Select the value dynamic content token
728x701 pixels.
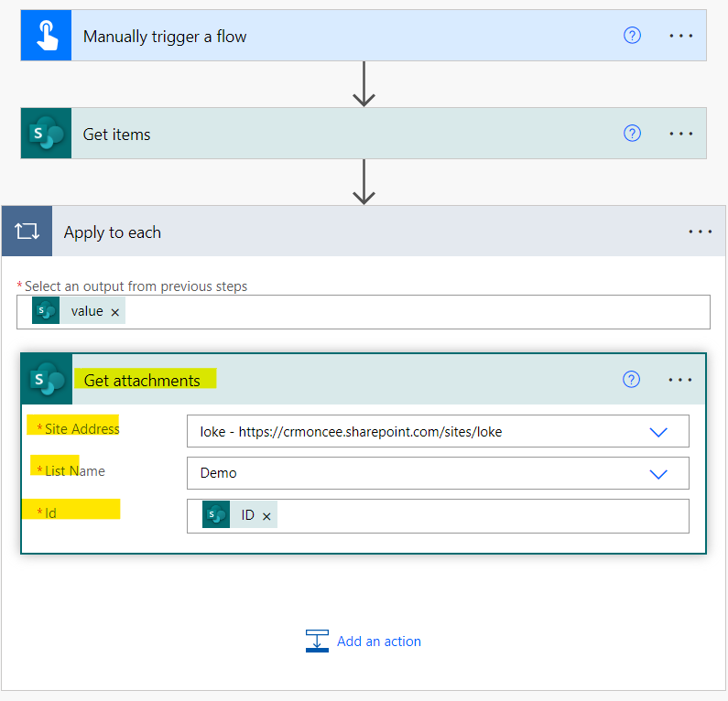(79, 310)
